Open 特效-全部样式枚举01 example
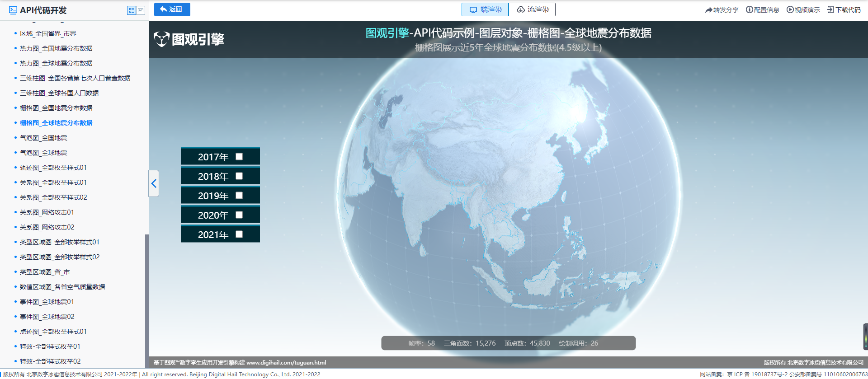The width and height of the screenshot is (868, 379). pos(50,346)
